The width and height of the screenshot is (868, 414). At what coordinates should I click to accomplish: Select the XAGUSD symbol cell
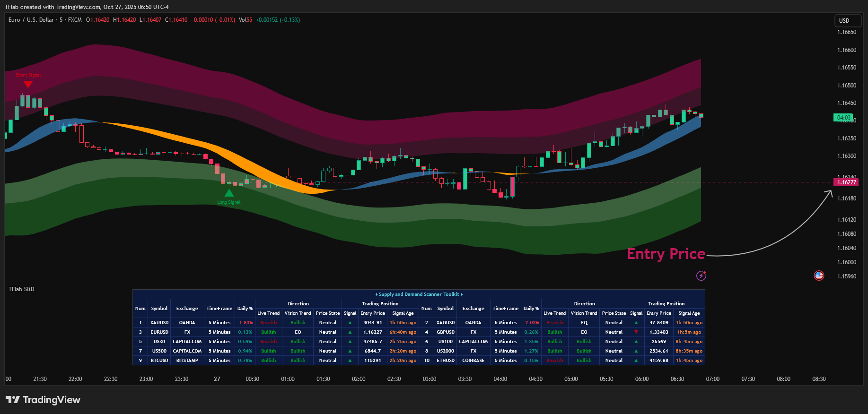point(446,323)
